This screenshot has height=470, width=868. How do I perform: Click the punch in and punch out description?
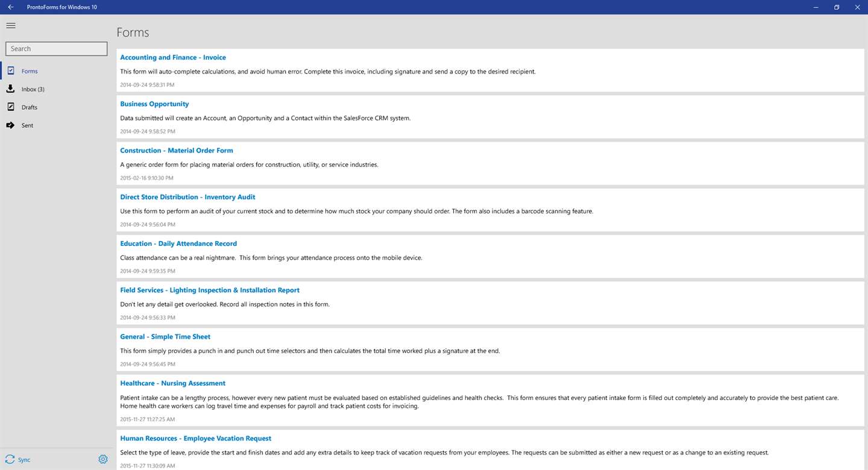tap(310, 351)
